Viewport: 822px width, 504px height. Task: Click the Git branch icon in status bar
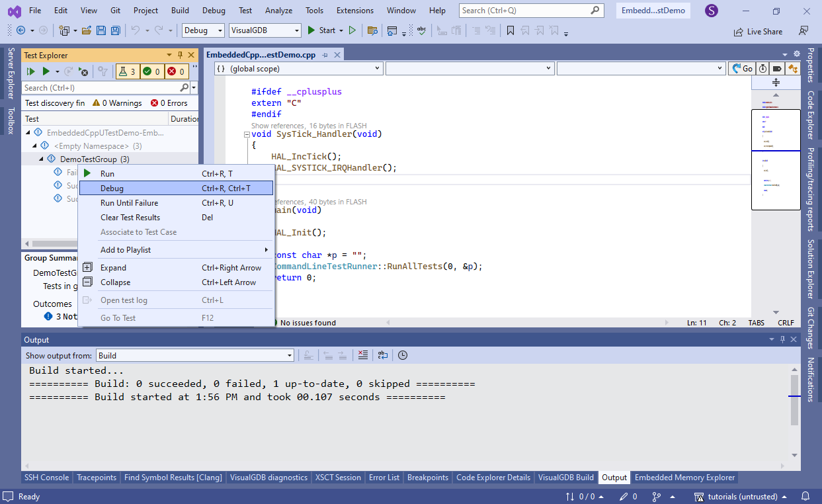[657, 496]
